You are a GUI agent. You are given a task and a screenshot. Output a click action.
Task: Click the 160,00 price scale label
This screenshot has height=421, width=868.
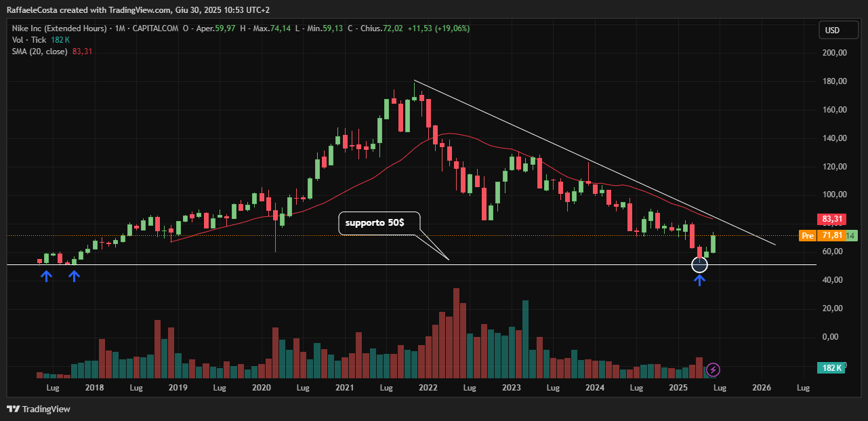click(x=836, y=110)
